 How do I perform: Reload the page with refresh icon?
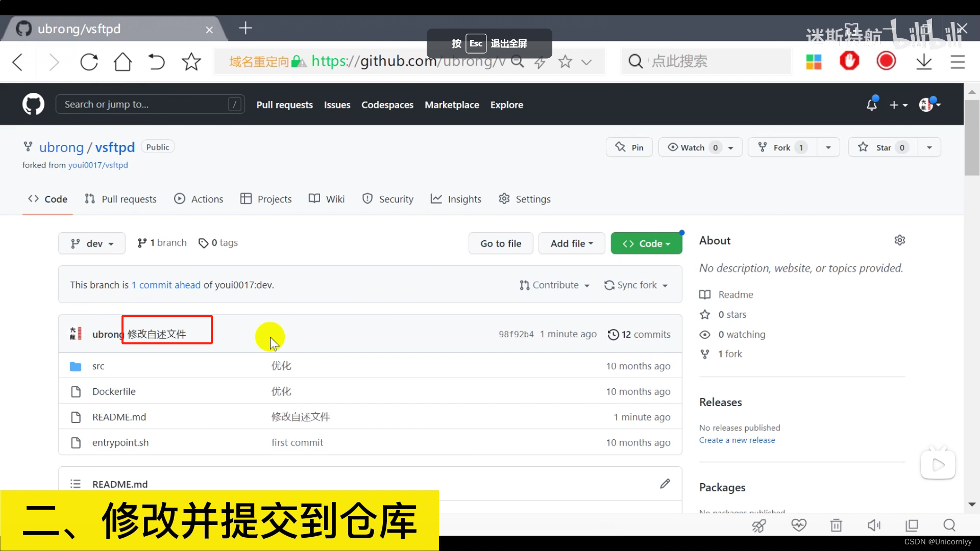click(89, 62)
